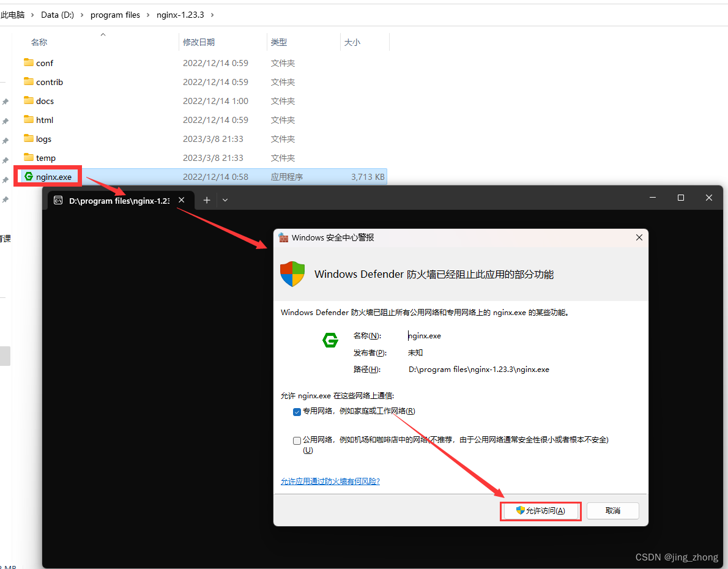Sort by the 修改日期 column header
Screen dimensions: 728x569
(x=199, y=42)
